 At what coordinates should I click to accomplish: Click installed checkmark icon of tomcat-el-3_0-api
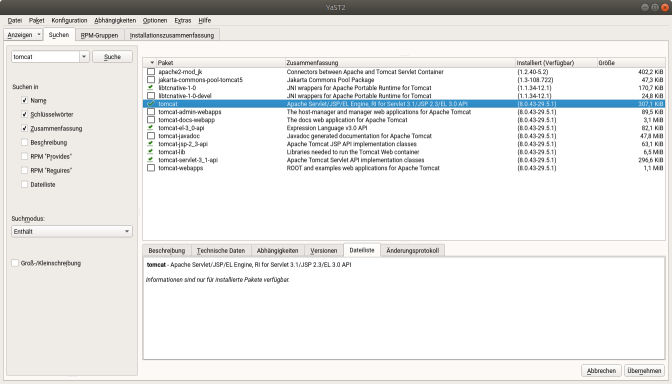click(x=150, y=128)
